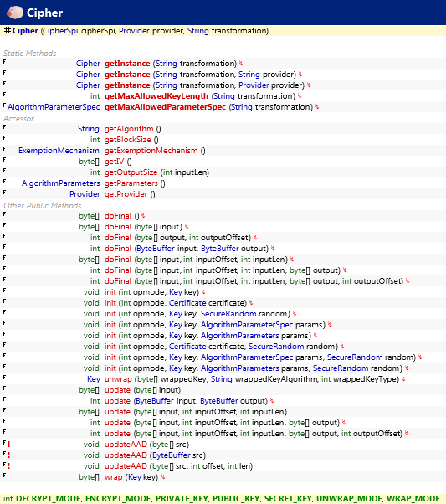This screenshot has width=446, height=504.
Task: Open the getParameters method
Action: click(x=131, y=183)
